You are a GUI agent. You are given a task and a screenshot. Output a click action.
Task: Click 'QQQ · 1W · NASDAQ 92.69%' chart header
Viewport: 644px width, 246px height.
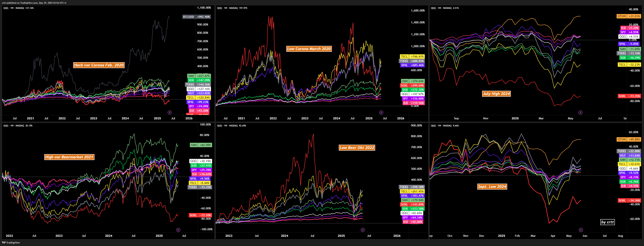231,126
